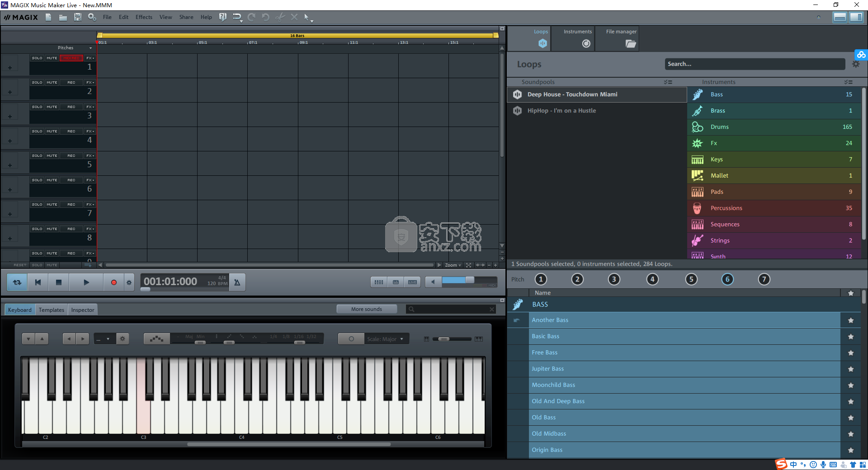This screenshot has width=868, height=470.
Task: Select Strings instrument category
Action: 774,241
